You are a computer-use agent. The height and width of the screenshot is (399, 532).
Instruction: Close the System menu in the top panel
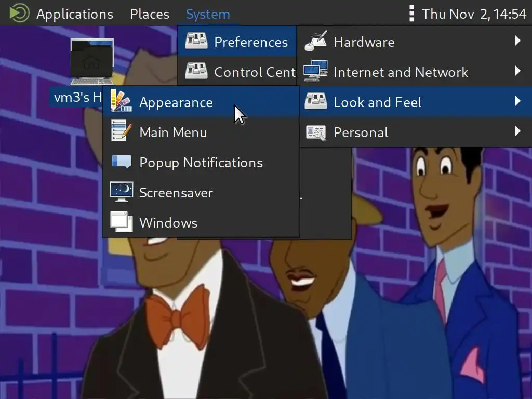pyautogui.click(x=208, y=14)
